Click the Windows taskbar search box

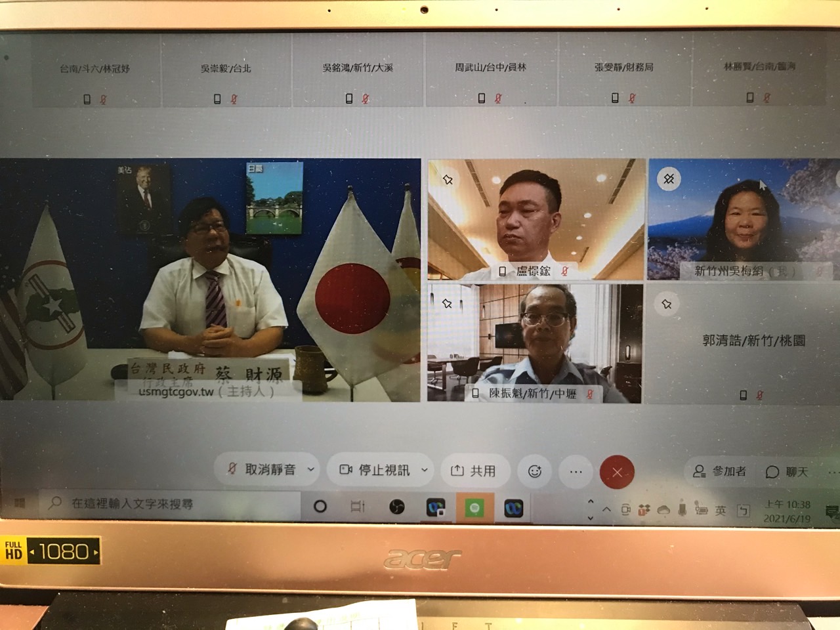tap(171, 504)
